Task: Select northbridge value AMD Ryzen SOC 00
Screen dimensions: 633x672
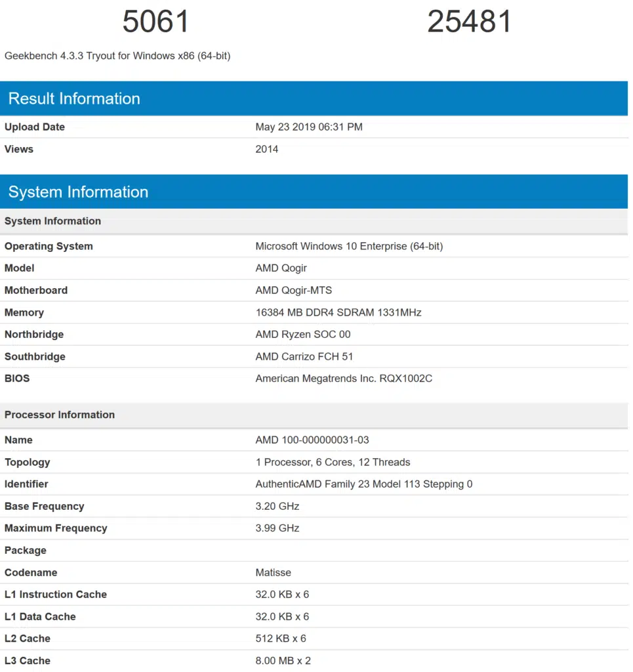Action: [303, 334]
